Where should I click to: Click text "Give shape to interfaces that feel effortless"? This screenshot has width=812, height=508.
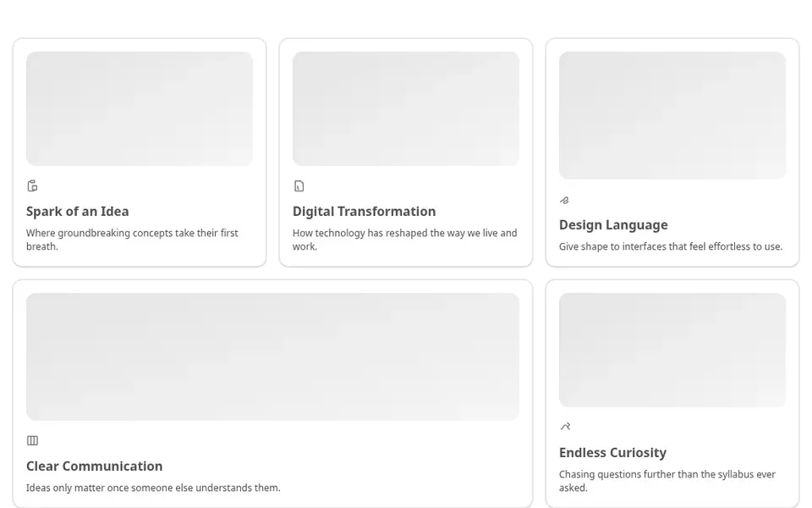[x=656, y=246]
